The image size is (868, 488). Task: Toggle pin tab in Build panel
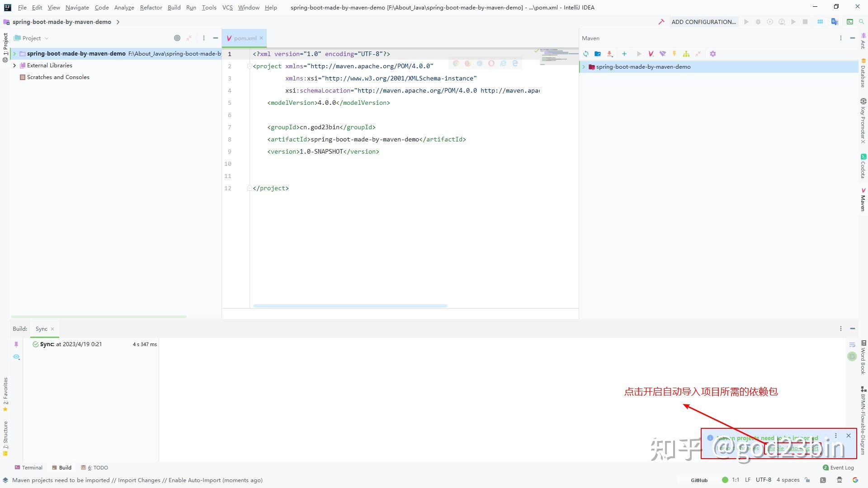pos(16,344)
